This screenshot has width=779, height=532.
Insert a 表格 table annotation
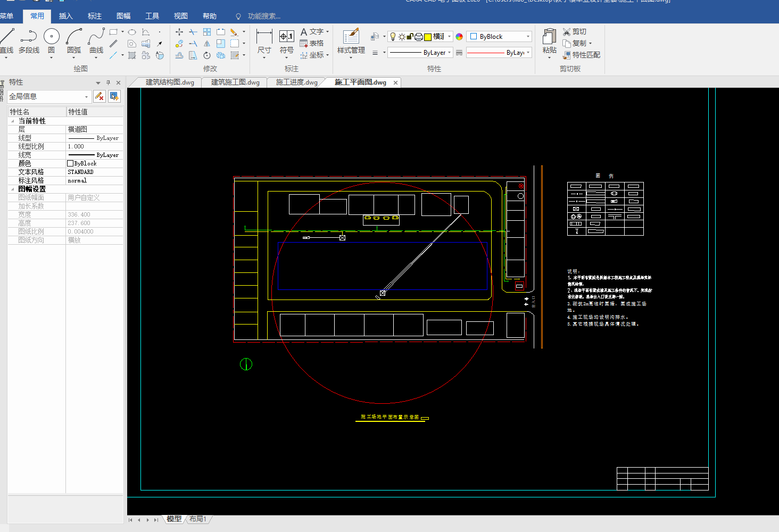tap(312, 44)
